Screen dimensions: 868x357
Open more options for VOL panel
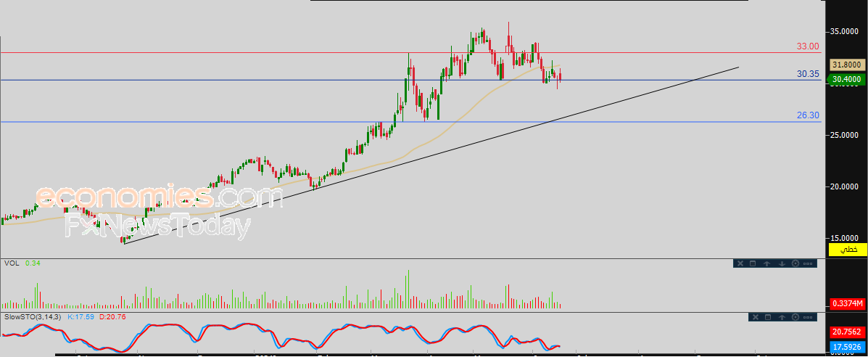(809, 263)
